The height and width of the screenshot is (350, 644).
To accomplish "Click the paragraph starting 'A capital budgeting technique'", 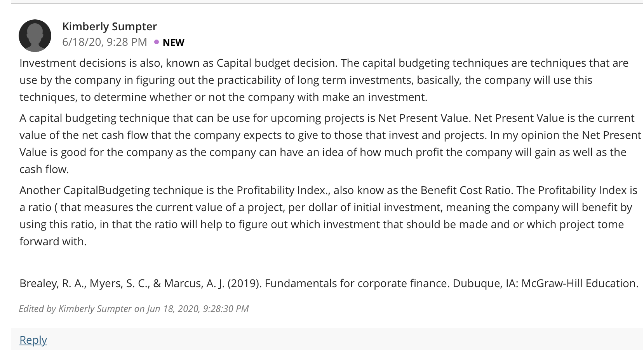I will 330,144.
